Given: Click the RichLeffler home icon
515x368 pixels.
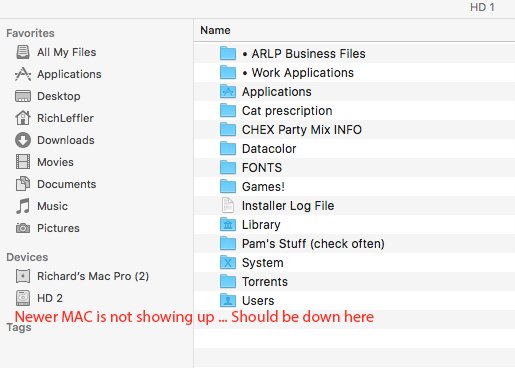Looking at the screenshot, I should (x=23, y=118).
